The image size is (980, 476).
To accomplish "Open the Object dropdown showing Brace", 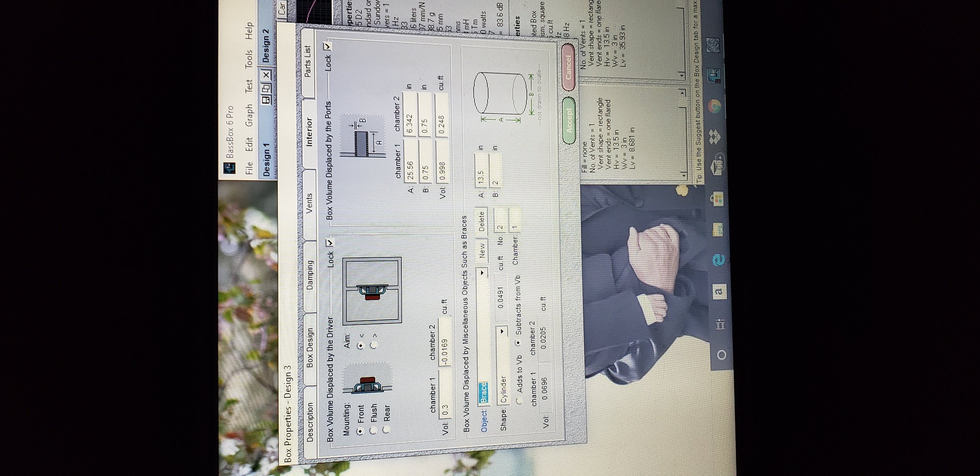I will coord(482,272).
